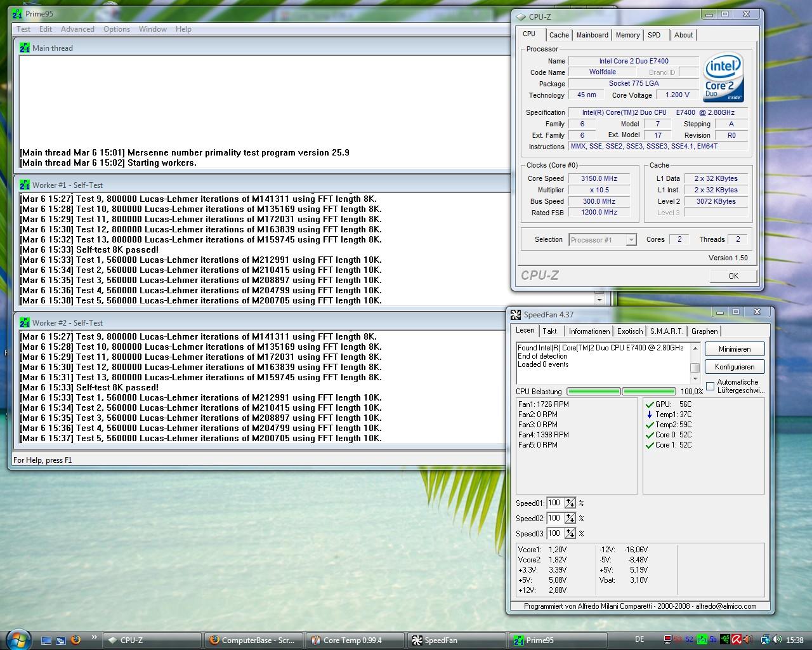Switch to the S.M.A.R.T. tab in SpeedFan
Screen dimensions: 812x650
[666, 331]
